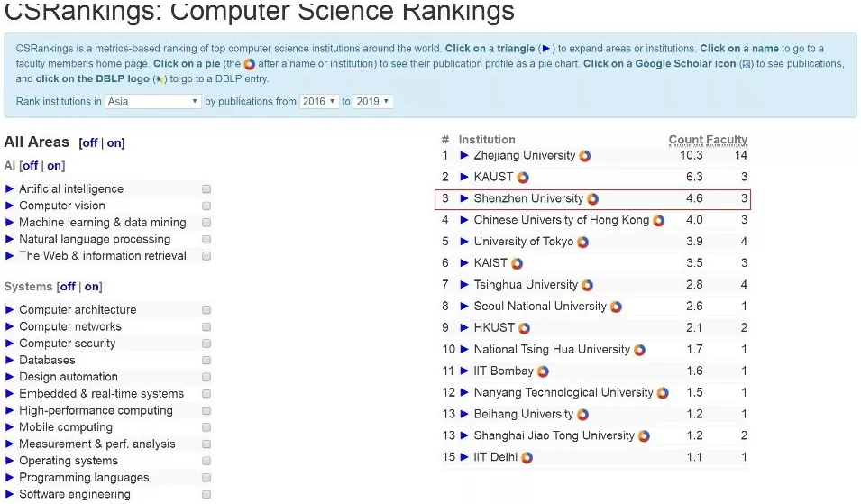Expand the Programming languages area triangle
Screen dimensions: 861x504
9,478
